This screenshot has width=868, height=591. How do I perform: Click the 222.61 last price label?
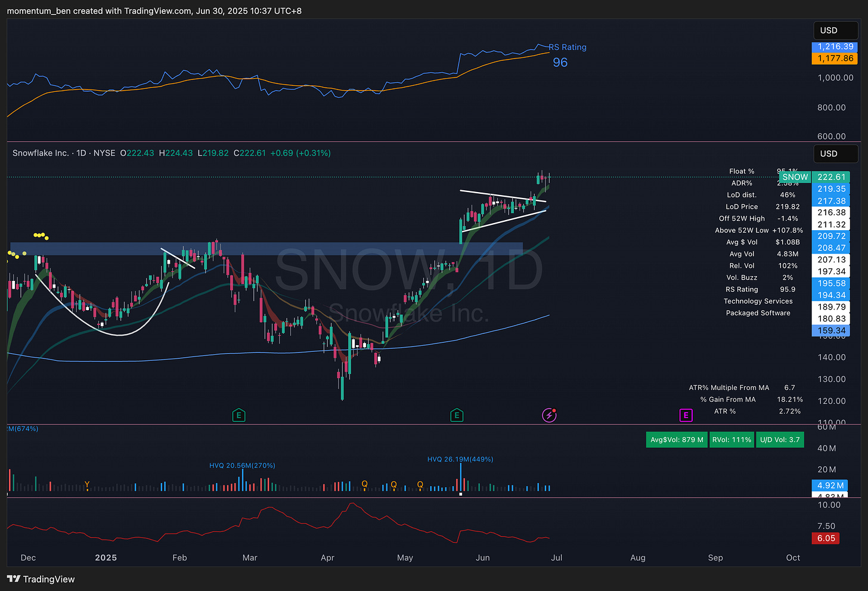(x=831, y=177)
